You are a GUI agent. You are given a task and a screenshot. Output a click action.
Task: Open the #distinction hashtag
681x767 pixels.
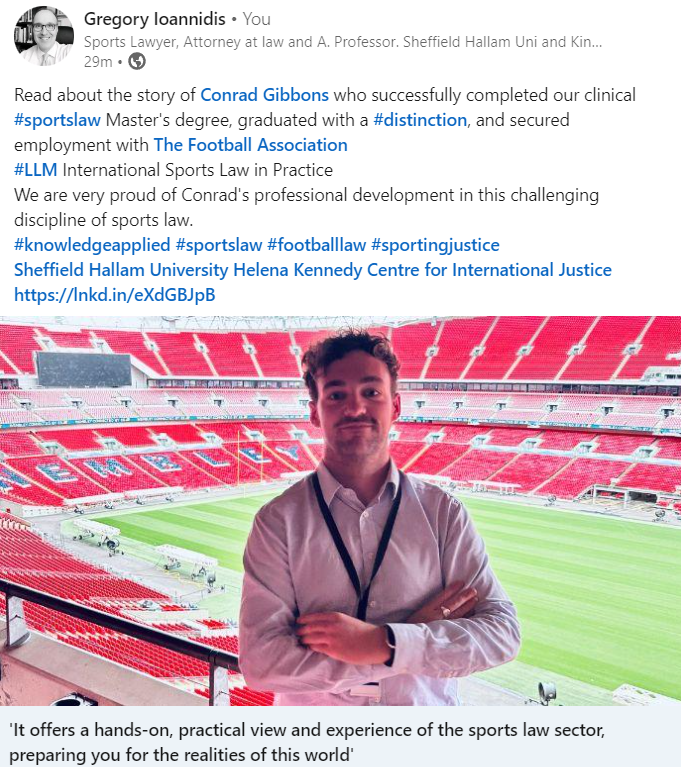(x=420, y=120)
